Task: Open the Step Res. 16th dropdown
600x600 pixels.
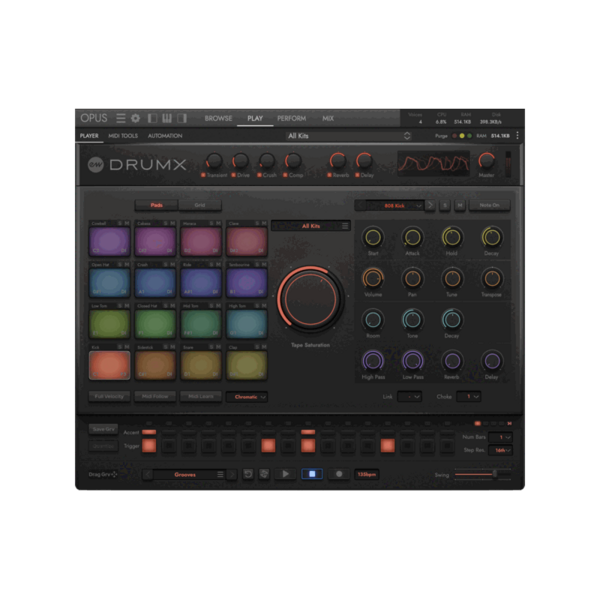Action: pyautogui.click(x=501, y=450)
